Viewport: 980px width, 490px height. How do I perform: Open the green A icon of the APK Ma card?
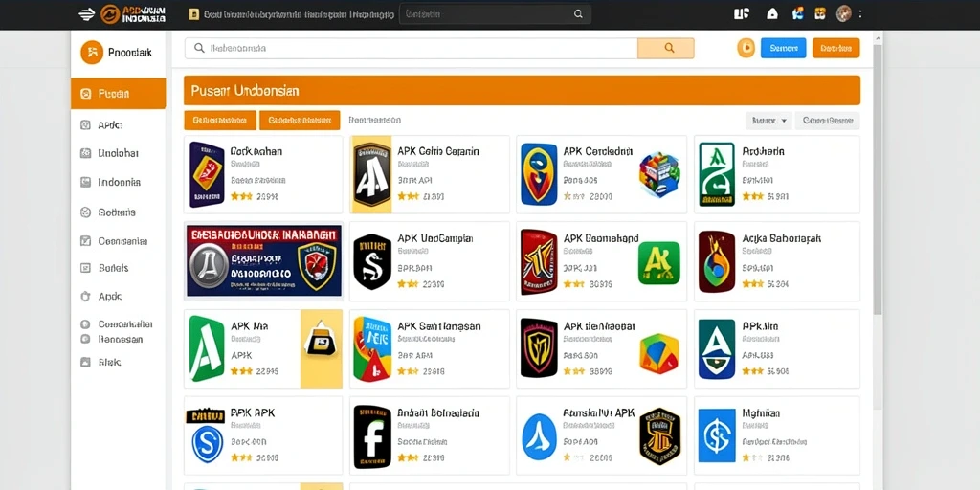207,348
